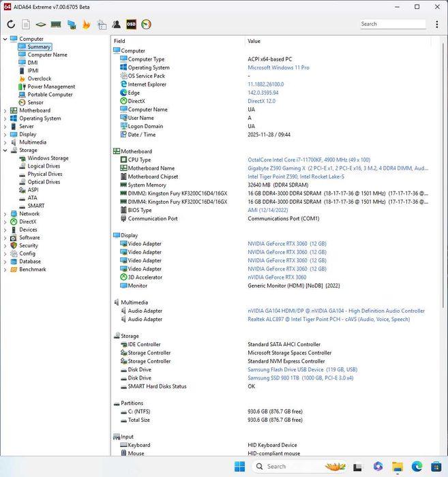
Task: Select the Summary tree item
Action: click(x=39, y=47)
